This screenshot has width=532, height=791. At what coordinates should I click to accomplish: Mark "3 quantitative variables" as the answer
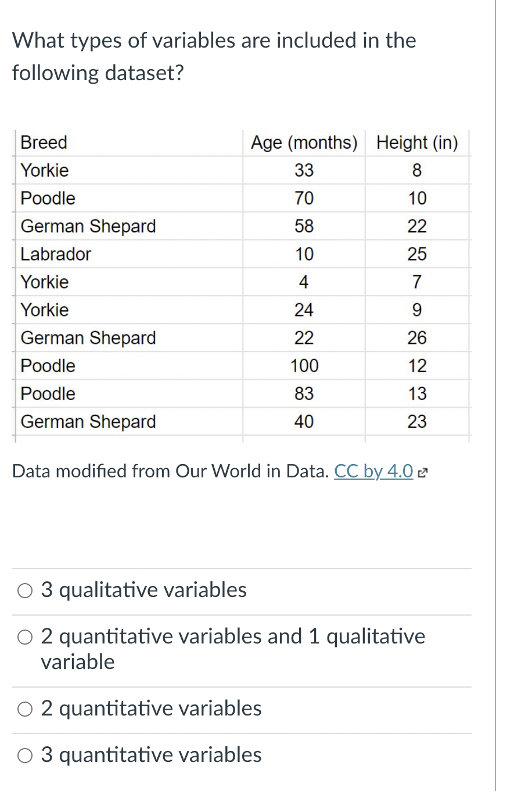[25, 756]
